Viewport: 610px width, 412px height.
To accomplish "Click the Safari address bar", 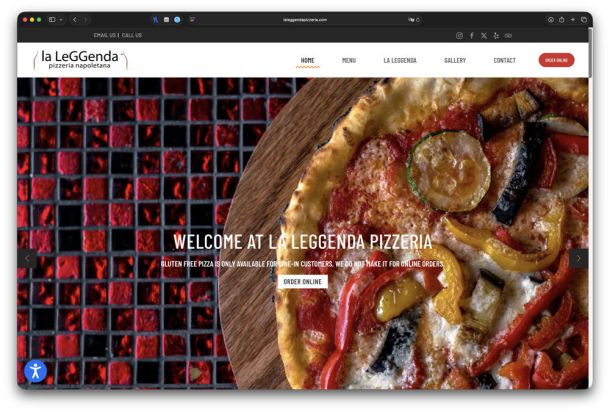I will (x=305, y=19).
